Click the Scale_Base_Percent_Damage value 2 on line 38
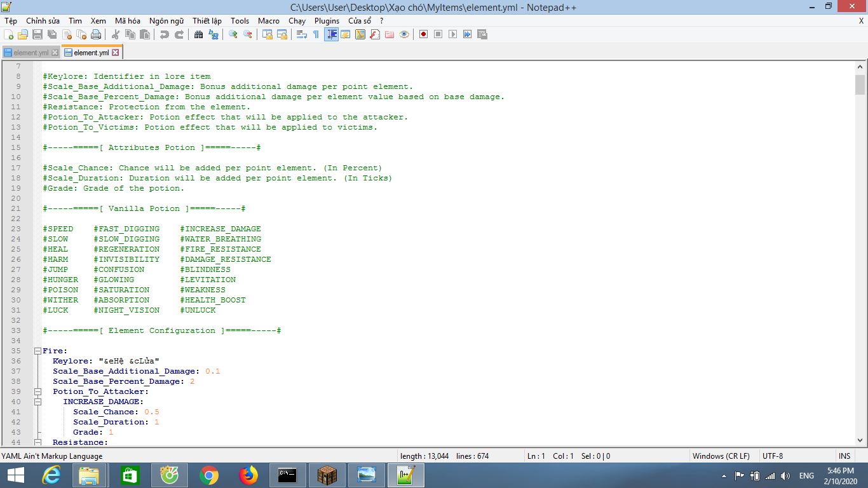Image resolution: width=868 pixels, height=488 pixels. (192, 381)
